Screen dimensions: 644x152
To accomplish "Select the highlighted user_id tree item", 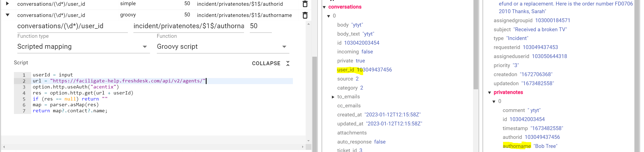I will click(x=346, y=70).
